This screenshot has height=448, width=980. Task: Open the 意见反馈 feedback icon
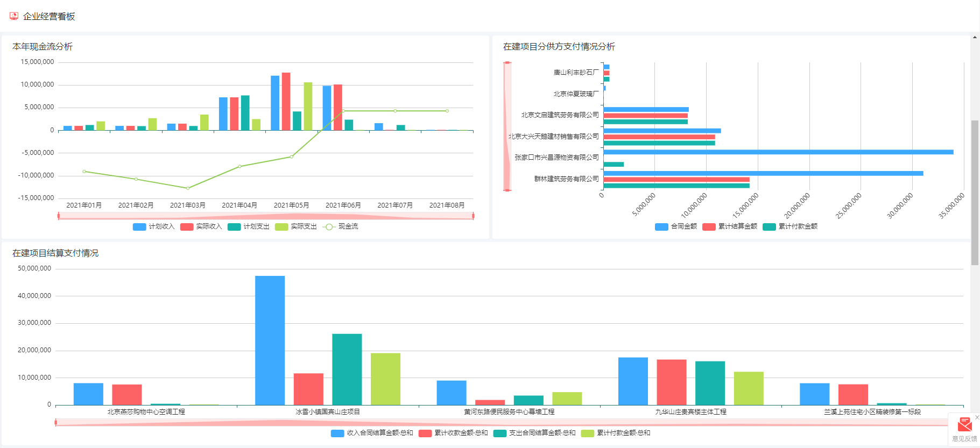point(964,425)
